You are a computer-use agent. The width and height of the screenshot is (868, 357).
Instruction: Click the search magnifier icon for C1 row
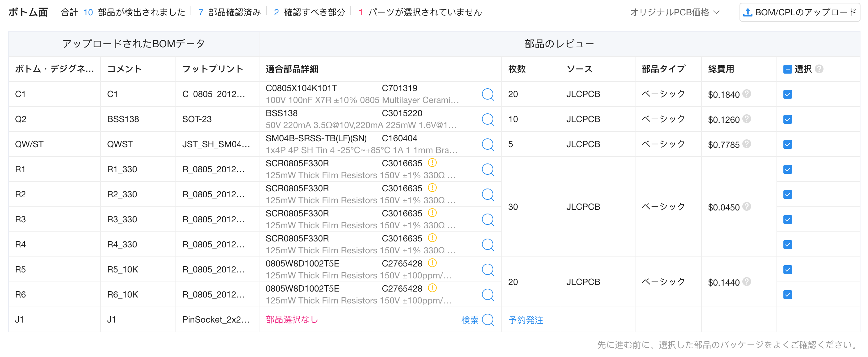coord(488,94)
